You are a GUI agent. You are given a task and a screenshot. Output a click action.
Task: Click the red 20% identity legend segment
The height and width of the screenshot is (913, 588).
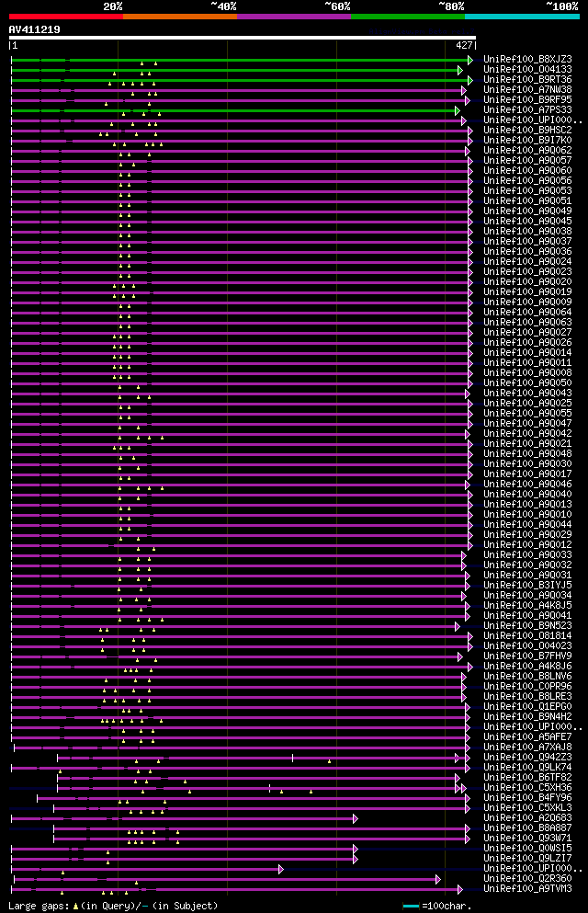pos(66,17)
